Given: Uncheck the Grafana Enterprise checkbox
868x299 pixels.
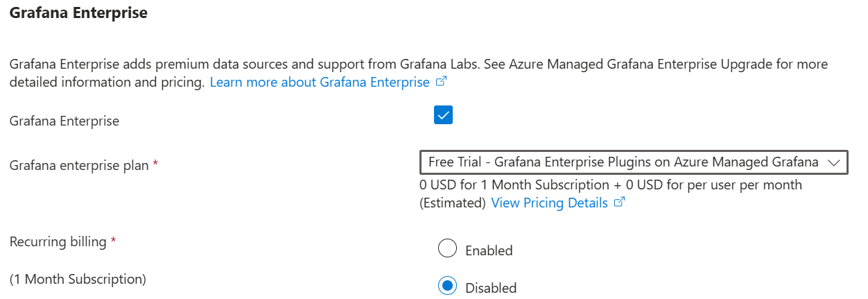Looking at the screenshot, I should point(443,115).
